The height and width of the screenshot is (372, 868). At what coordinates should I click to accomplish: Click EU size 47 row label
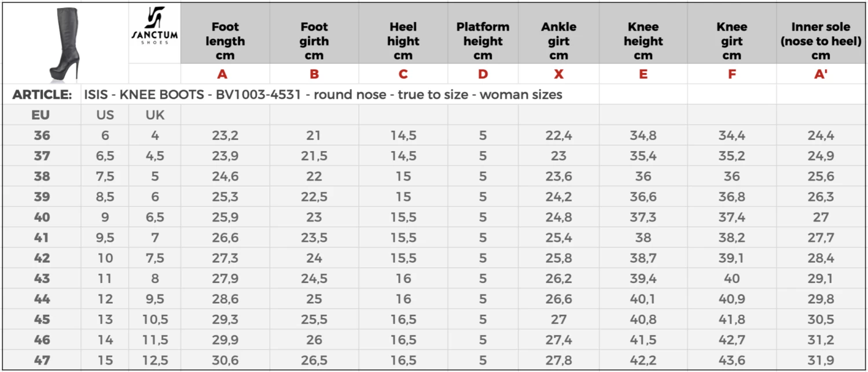click(x=42, y=360)
